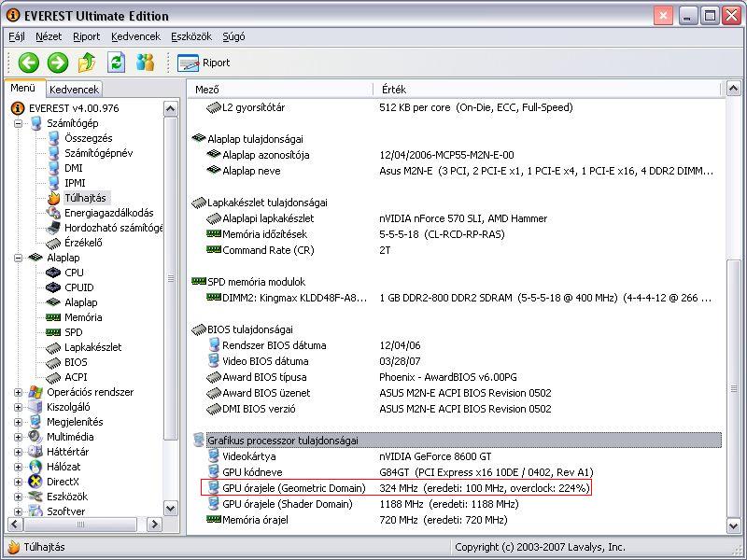Refresh using the green refresh icon

116,63
